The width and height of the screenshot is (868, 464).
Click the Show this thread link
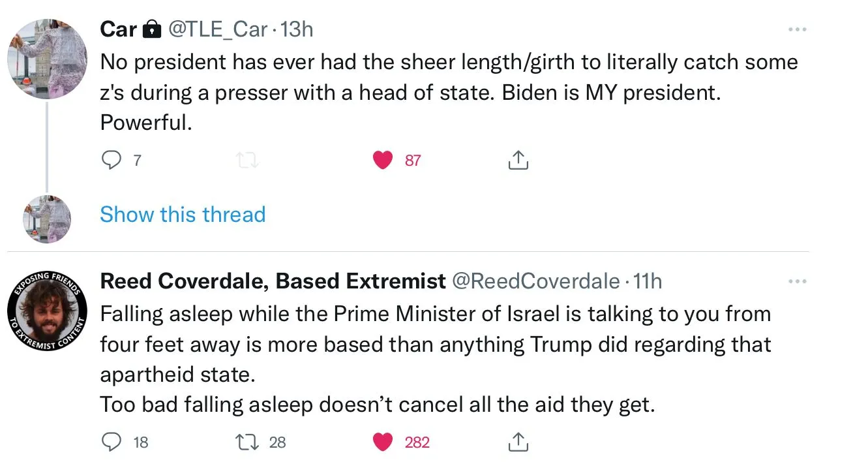point(183,215)
